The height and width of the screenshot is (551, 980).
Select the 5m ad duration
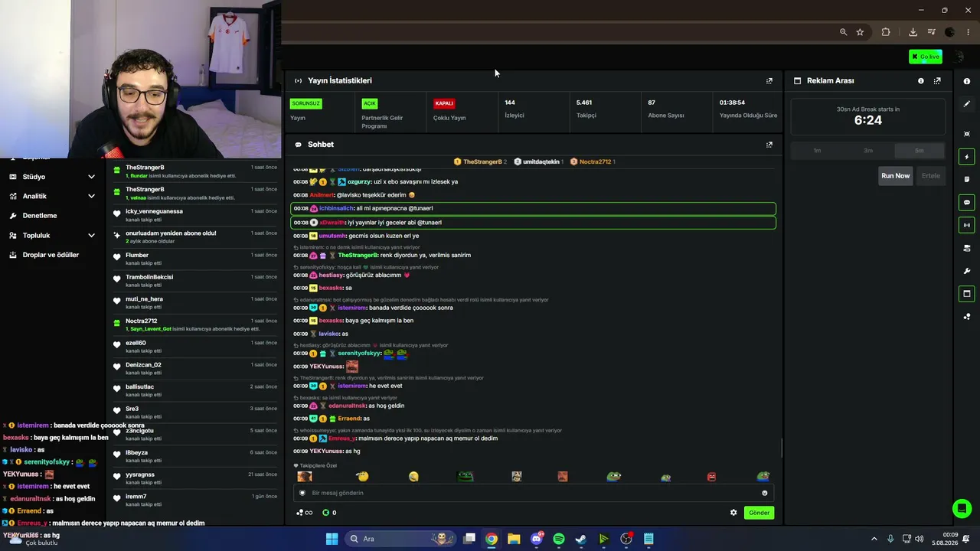pyautogui.click(x=920, y=151)
